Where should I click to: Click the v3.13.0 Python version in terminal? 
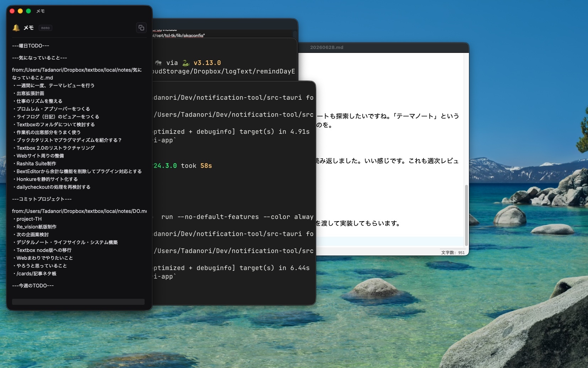(x=207, y=63)
